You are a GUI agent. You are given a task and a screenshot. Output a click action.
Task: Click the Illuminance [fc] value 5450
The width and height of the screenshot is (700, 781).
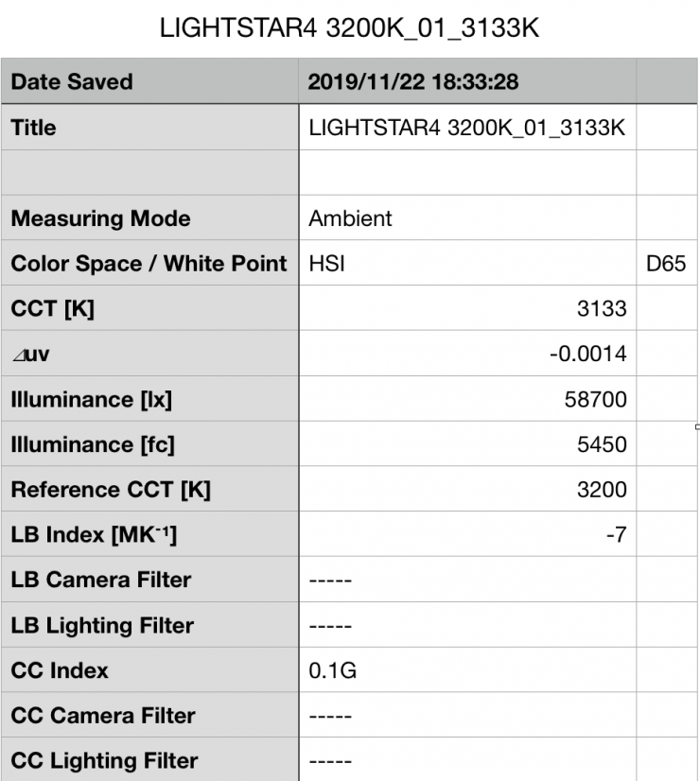click(x=601, y=444)
